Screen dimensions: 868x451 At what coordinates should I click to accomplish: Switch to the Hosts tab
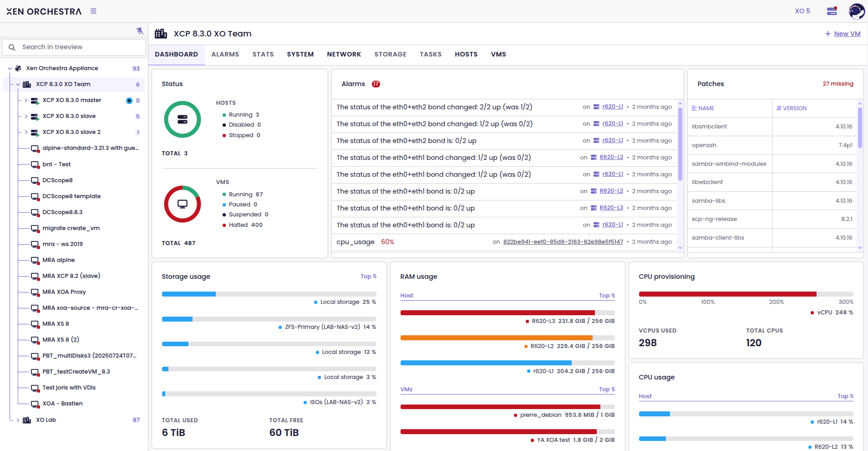(466, 54)
